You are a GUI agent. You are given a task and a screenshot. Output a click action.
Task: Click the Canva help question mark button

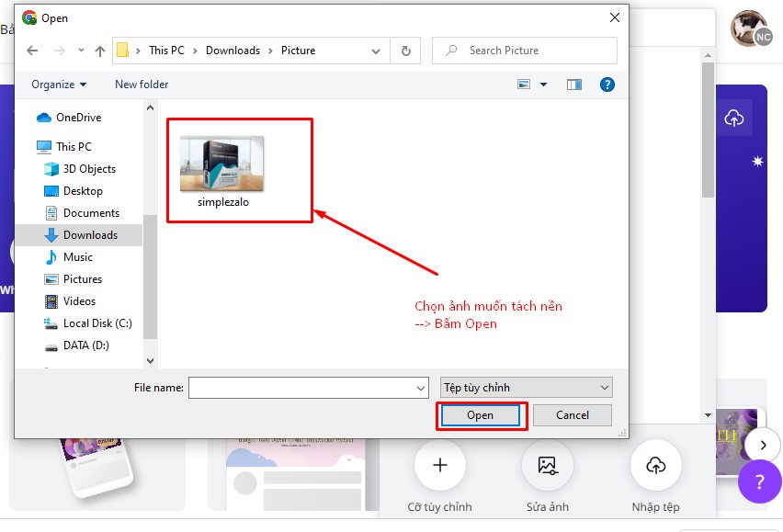click(759, 481)
